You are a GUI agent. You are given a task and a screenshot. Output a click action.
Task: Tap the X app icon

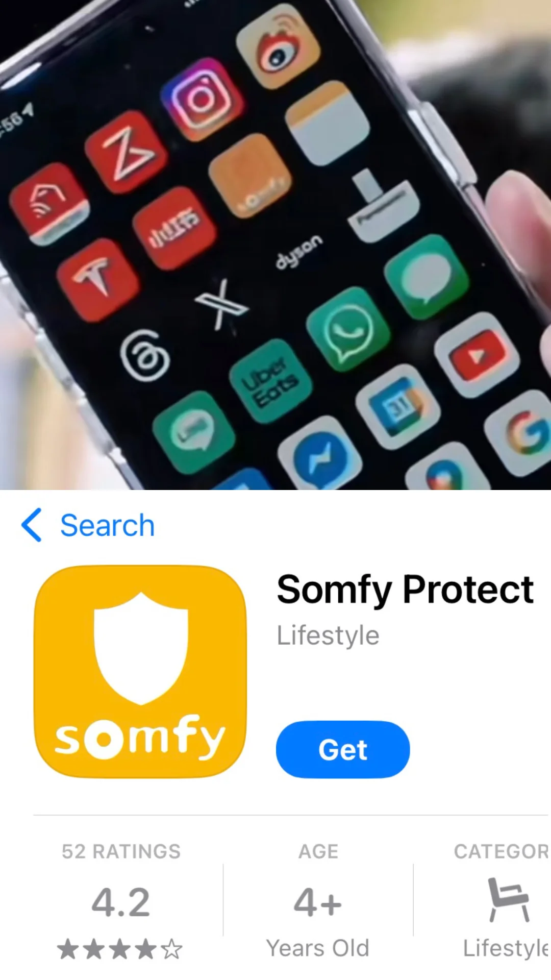(221, 304)
